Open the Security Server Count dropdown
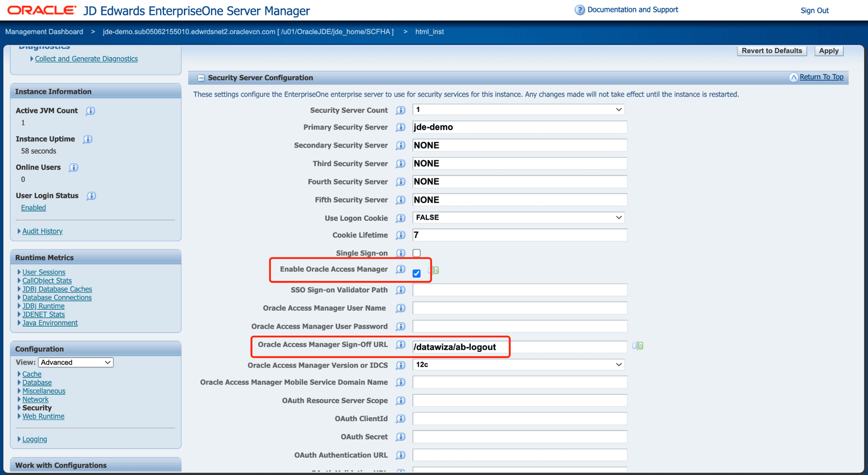Screen dimensions: 868x475 (x=518, y=110)
